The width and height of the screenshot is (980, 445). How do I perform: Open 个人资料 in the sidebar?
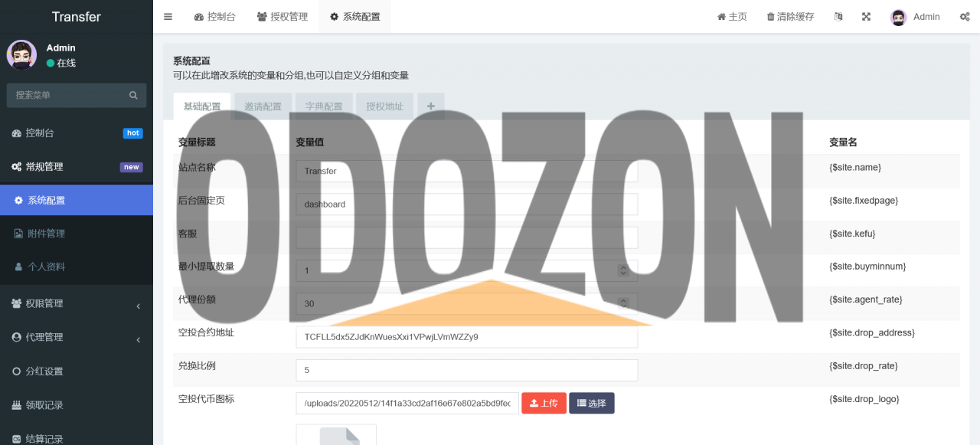coord(77,267)
